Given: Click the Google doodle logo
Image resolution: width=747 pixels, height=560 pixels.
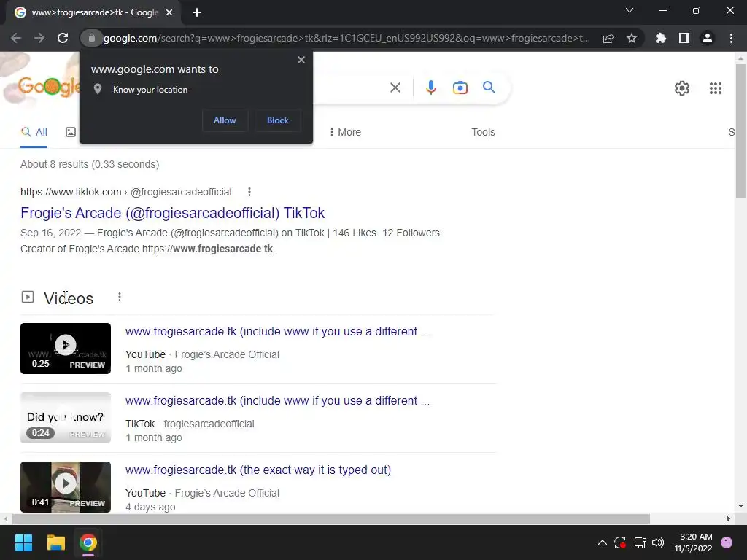Looking at the screenshot, I should click(47, 87).
